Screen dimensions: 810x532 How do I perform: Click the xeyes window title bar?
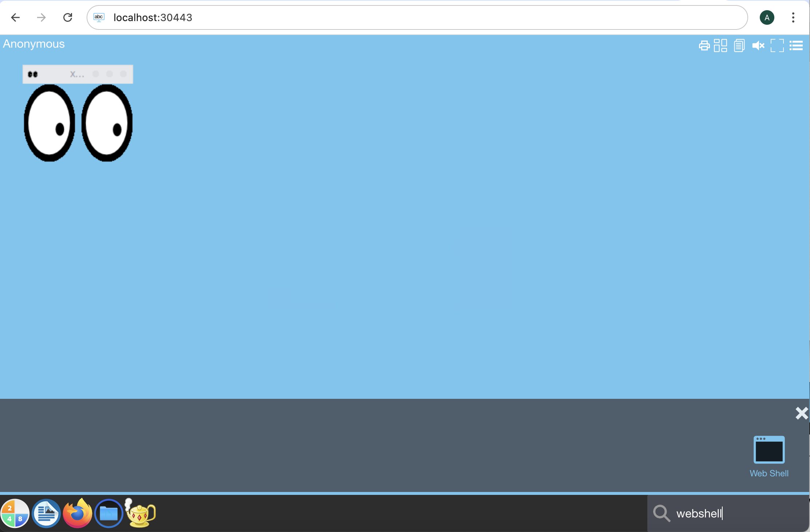(78, 74)
